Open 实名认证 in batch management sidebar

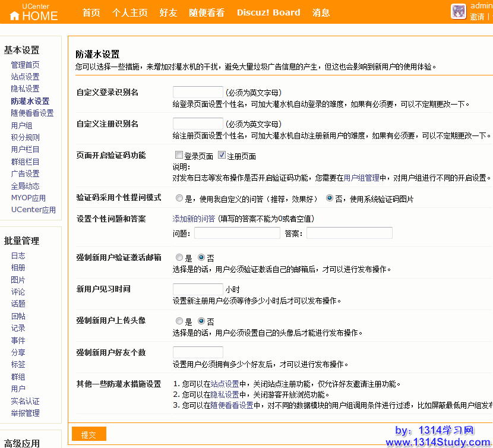[x=25, y=401]
